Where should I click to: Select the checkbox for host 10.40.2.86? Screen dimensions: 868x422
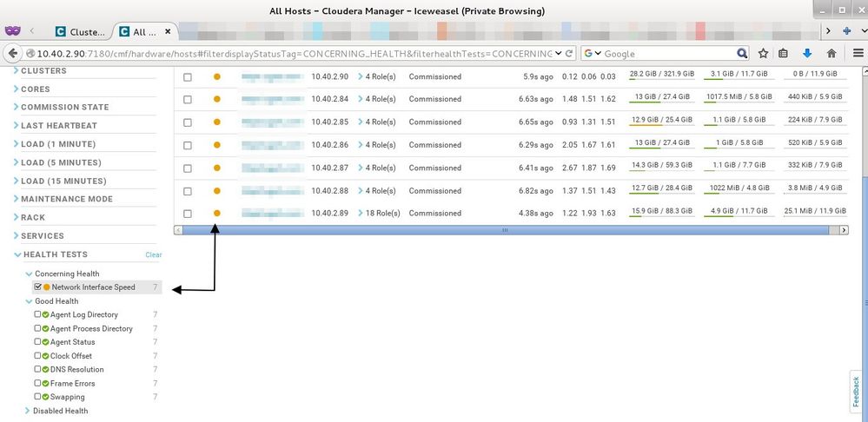188,146
